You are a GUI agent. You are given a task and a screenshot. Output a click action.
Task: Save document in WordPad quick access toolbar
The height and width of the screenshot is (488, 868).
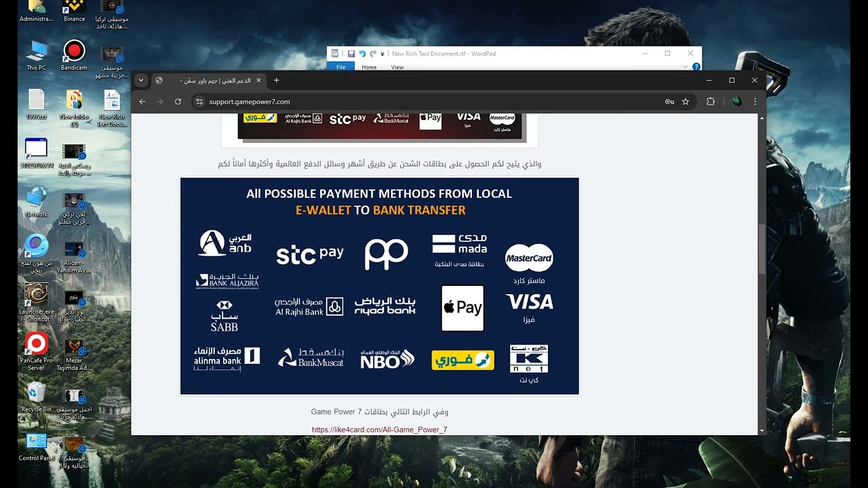click(x=351, y=54)
